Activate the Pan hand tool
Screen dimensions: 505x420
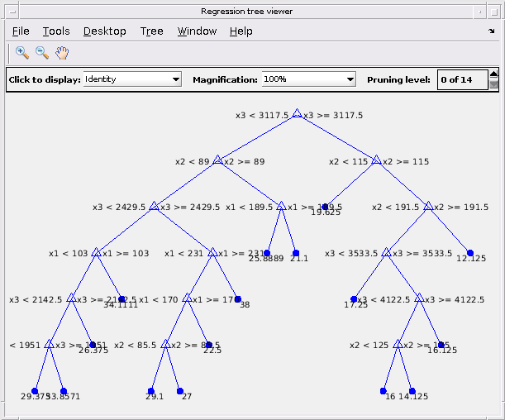click(x=62, y=53)
